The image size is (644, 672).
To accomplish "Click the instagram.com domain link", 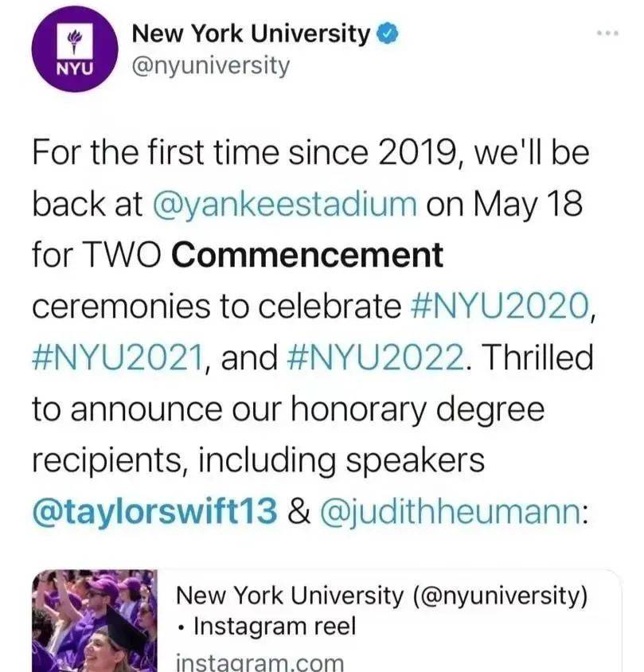I will click(260, 662).
